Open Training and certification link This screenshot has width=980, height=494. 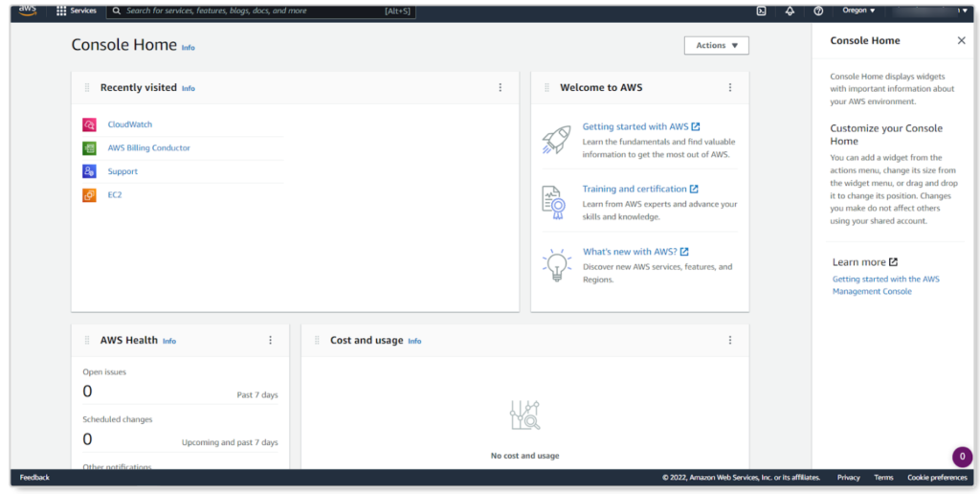point(640,189)
